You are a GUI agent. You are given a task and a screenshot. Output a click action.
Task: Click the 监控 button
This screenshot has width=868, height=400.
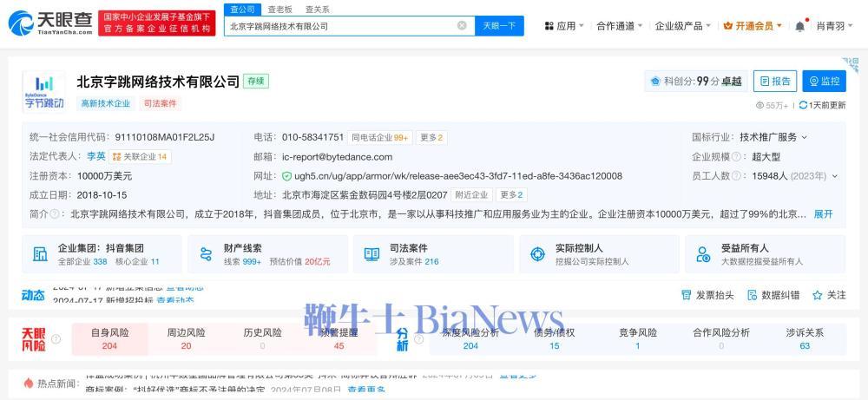825,82
